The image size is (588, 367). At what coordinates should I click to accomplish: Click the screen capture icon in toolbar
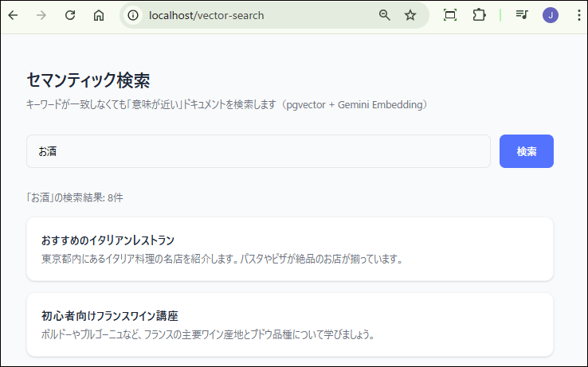tap(450, 15)
